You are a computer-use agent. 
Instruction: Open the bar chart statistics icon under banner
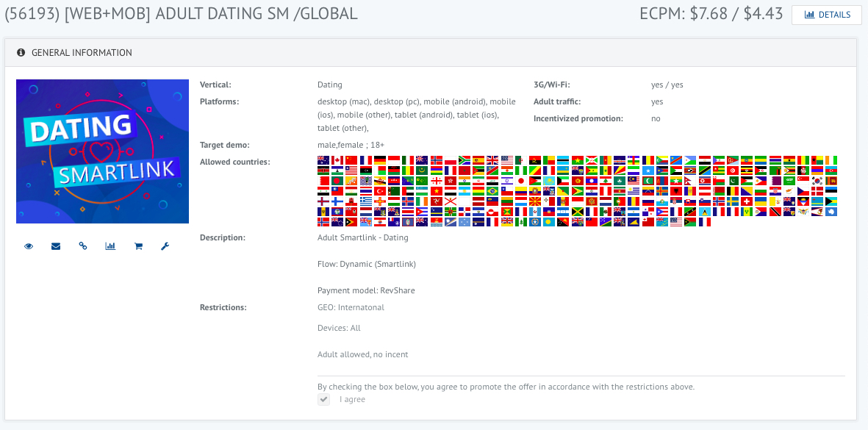coord(110,246)
